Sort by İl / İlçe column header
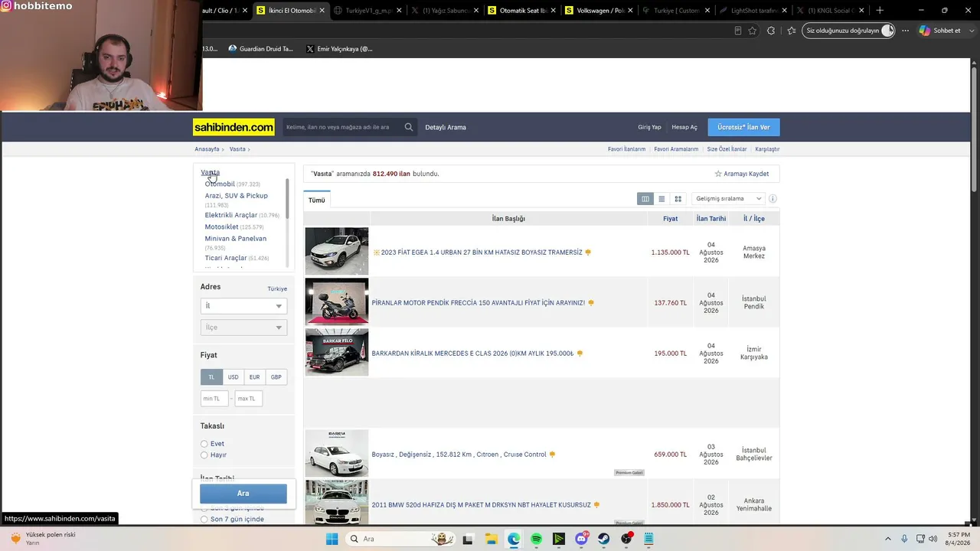 pos(754,219)
